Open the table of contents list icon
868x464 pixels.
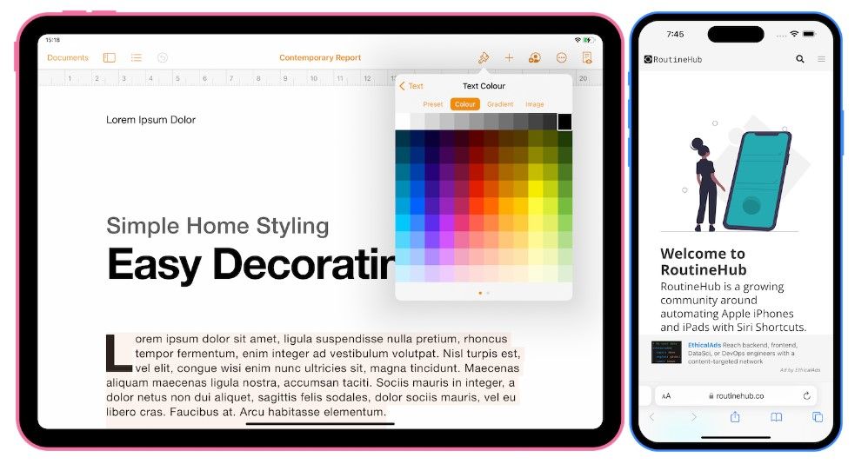pyautogui.click(x=137, y=57)
